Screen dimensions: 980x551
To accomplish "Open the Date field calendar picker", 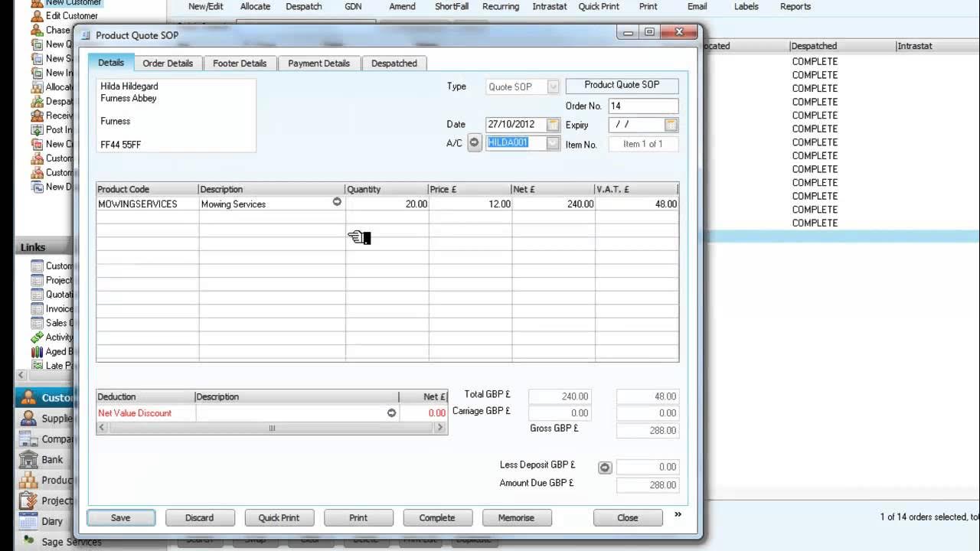I will tap(553, 125).
